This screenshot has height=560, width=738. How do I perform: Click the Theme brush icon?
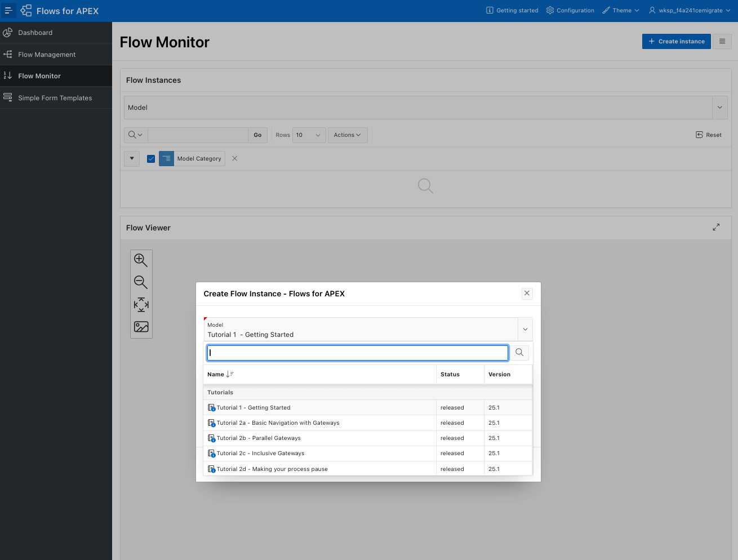606,10
